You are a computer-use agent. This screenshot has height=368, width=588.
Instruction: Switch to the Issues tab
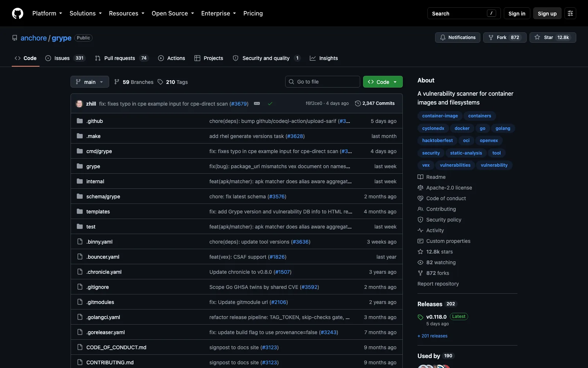pos(65,58)
